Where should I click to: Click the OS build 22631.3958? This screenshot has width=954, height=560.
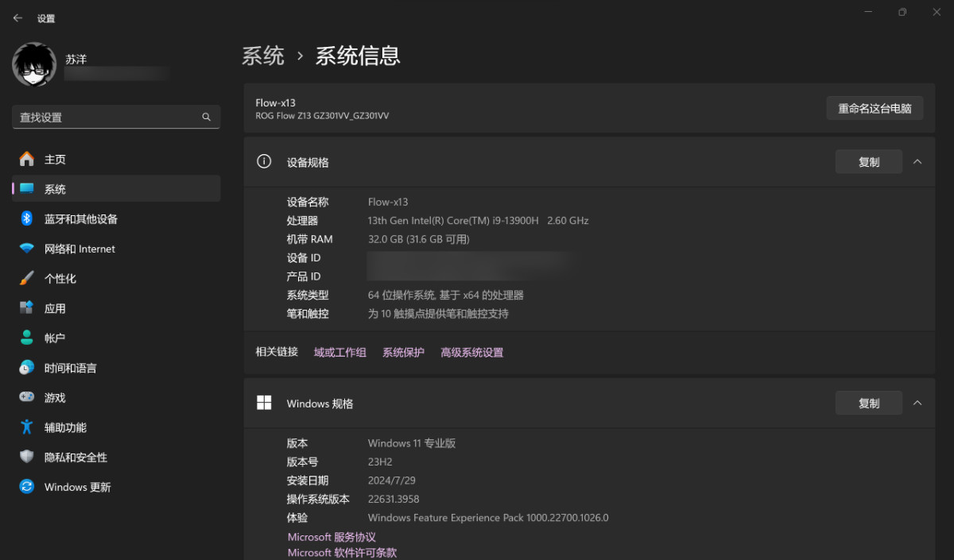click(x=394, y=499)
